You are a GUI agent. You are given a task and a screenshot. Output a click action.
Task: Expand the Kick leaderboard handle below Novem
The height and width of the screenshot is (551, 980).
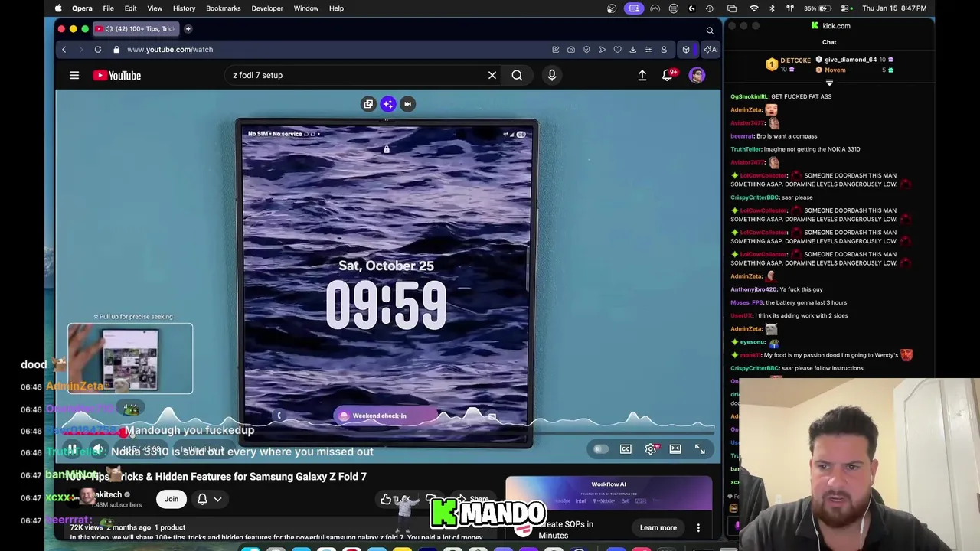(829, 82)
